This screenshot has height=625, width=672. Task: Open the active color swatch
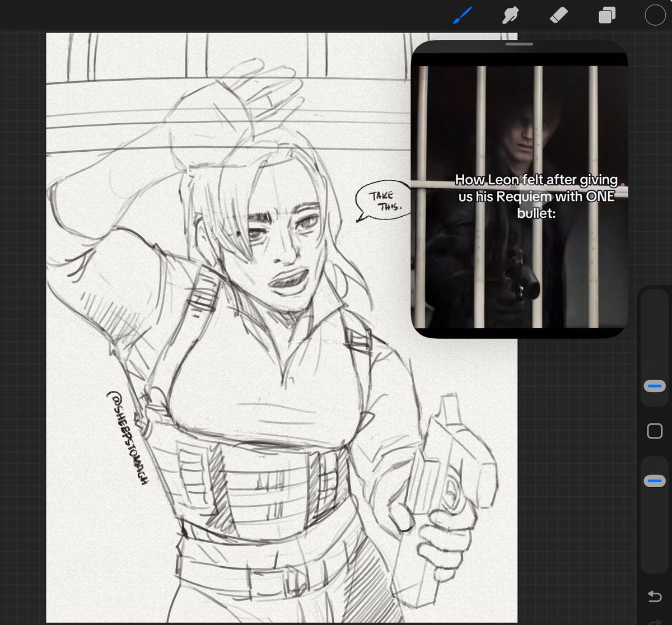coord(655,15)
